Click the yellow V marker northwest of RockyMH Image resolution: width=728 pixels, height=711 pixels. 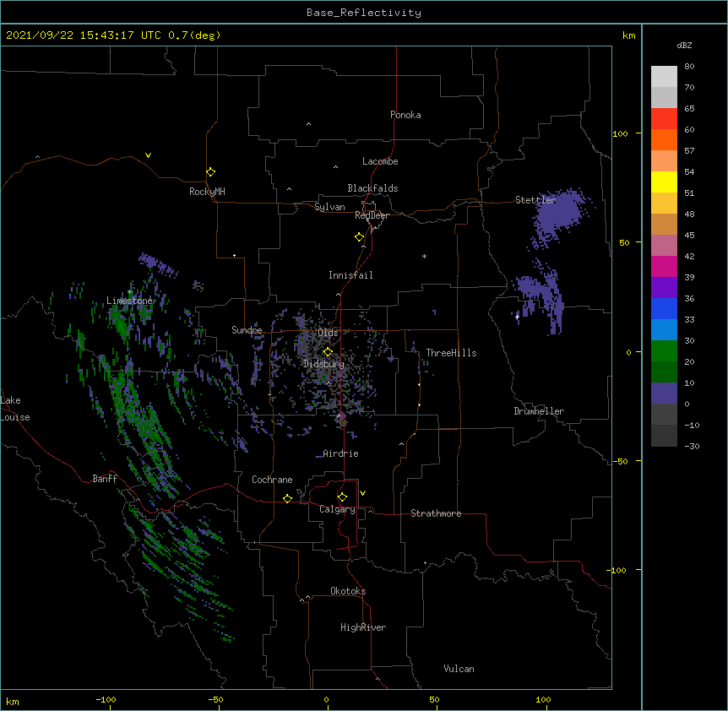148,155
